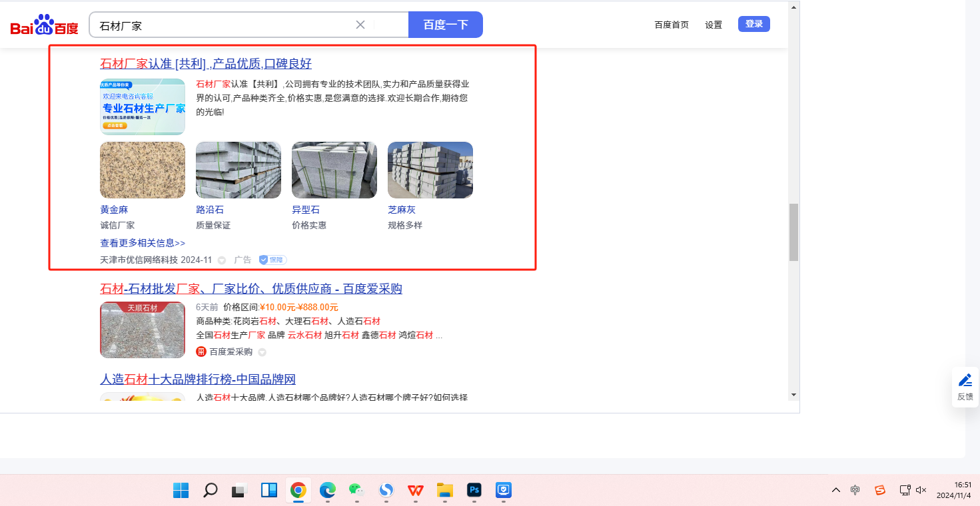Open 设置 in the top navigation
Image resolution: width=980 pixels, height=506 pixels.
click(714, 25)
